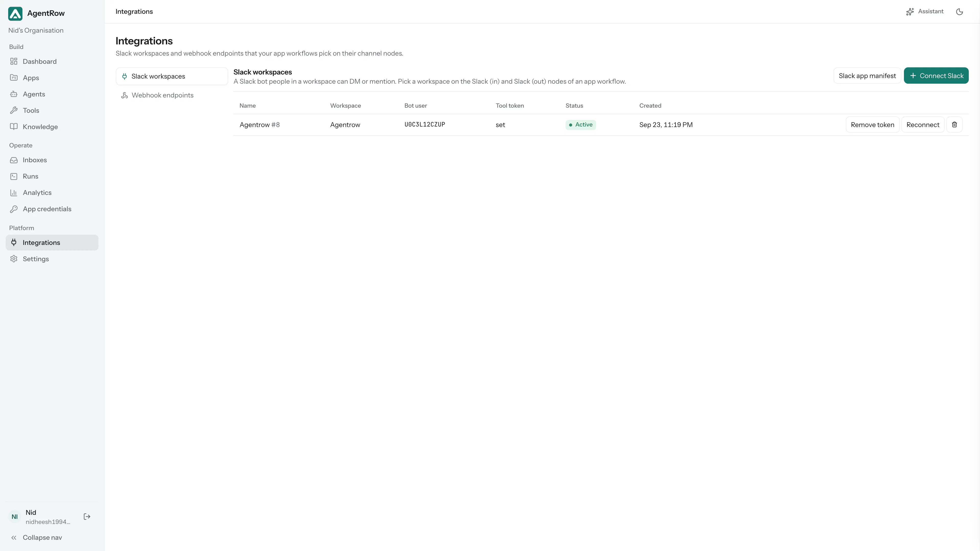The image size is (980, 551).
Task: Click the Slack workspaces plug icon
Action: (x=124, y=77)
